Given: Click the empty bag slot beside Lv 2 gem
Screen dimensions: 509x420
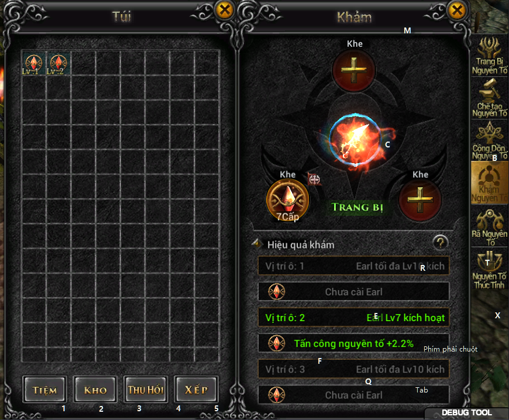Looking at the screenshot, I should [x=83, y=63].
